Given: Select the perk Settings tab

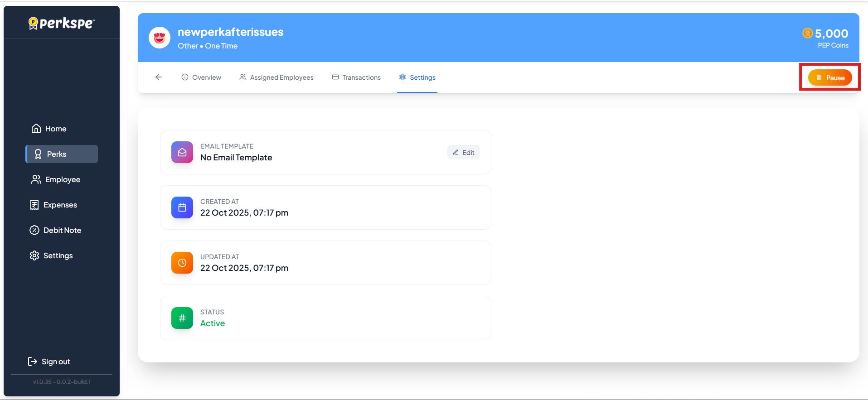Looking at the screenshot, I should tap(417, 77).
